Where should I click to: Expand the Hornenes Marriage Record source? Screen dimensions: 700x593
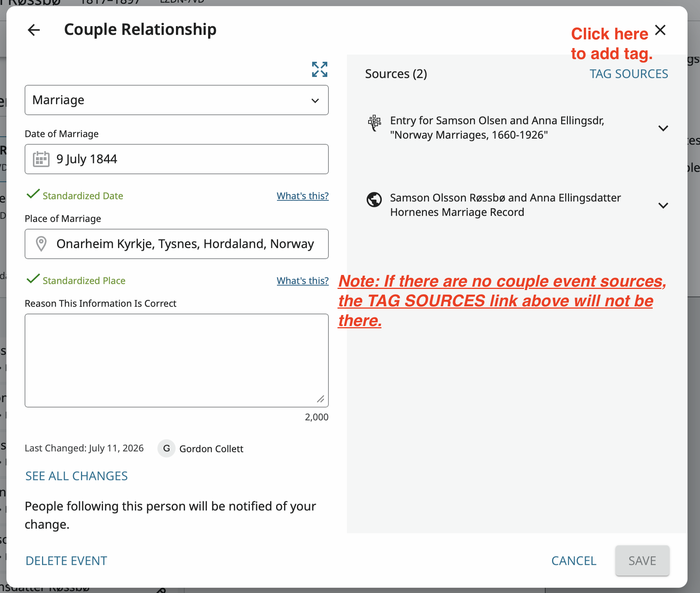click(663, 206)
